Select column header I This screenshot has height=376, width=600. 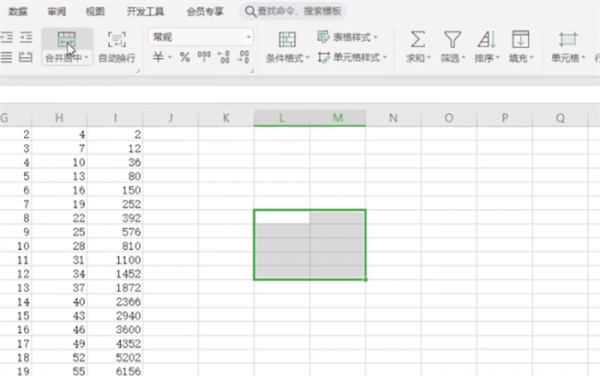coord(115,118)
